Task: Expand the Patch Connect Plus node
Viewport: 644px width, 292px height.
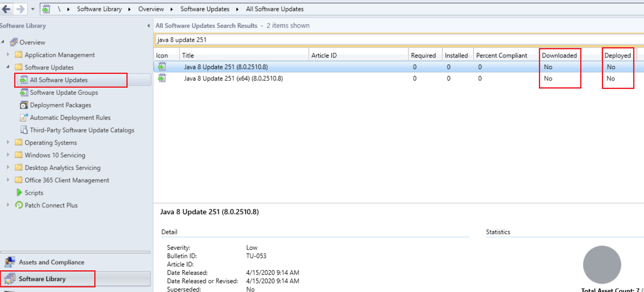Action: [x=8, y=205]
